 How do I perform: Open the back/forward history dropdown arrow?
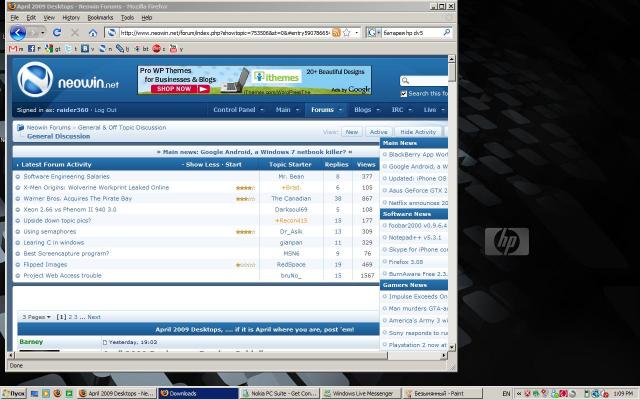tap(42, 33)
